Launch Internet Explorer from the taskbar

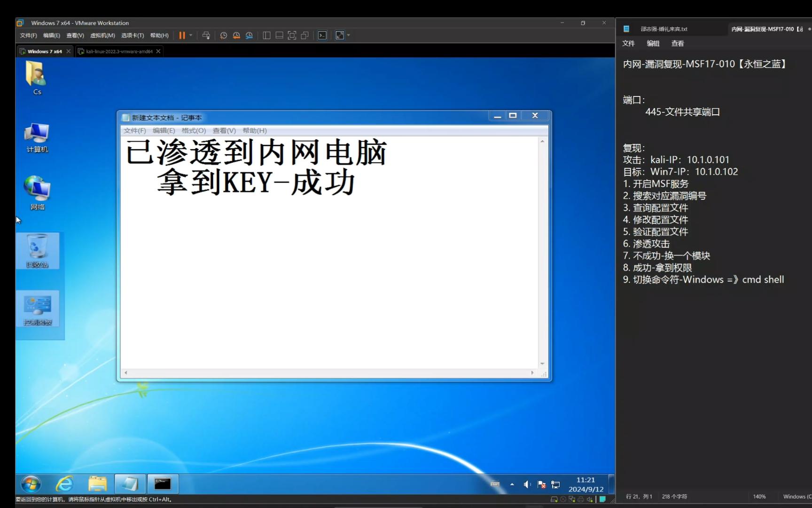[64, 484]
